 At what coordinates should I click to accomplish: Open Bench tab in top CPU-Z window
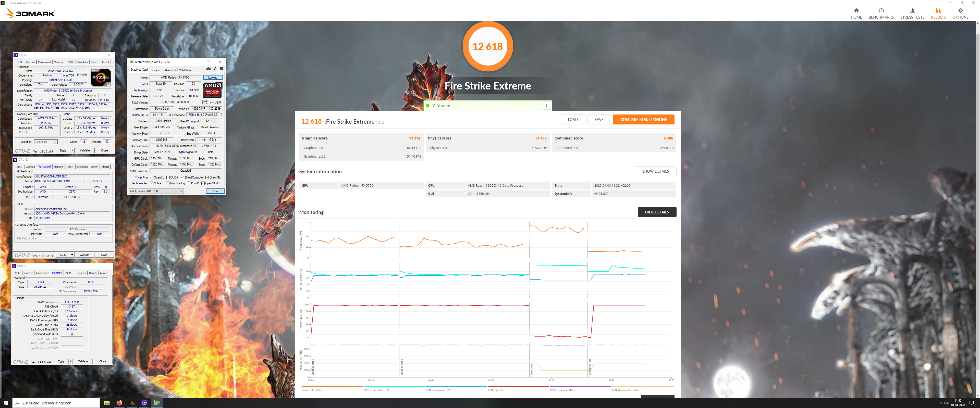tap(94, 62)
